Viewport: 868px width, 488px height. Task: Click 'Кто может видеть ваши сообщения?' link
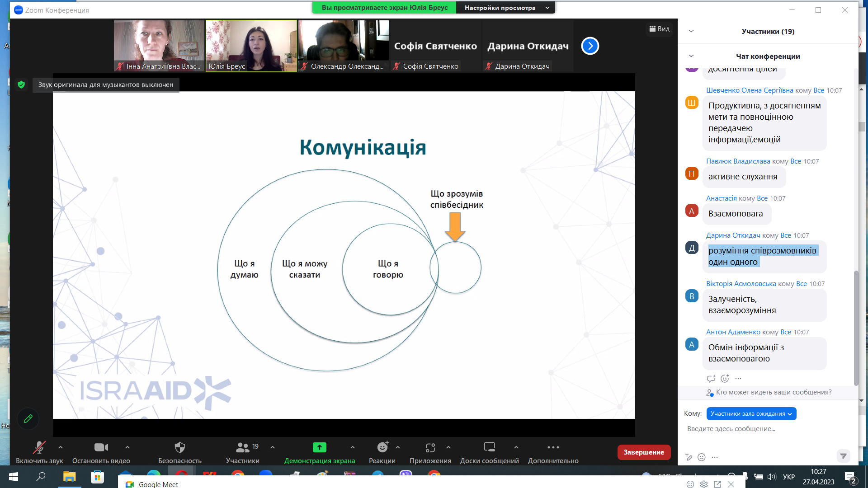tap(774, 392)
